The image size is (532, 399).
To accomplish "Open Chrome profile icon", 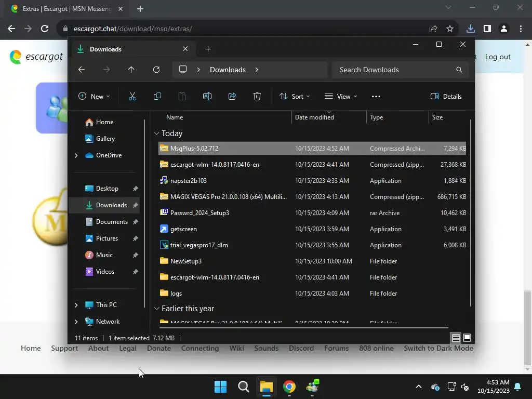I will point(504,29).
